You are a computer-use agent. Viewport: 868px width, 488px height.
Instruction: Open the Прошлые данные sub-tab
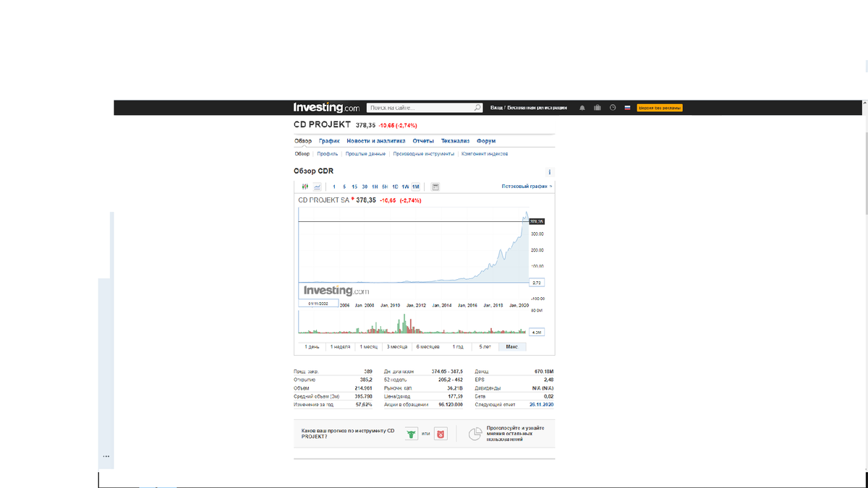coord(365,153)
